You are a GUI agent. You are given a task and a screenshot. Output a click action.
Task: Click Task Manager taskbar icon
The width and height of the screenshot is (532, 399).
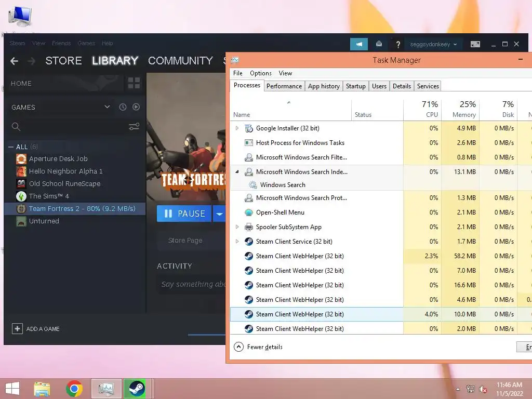pos(106,389)
